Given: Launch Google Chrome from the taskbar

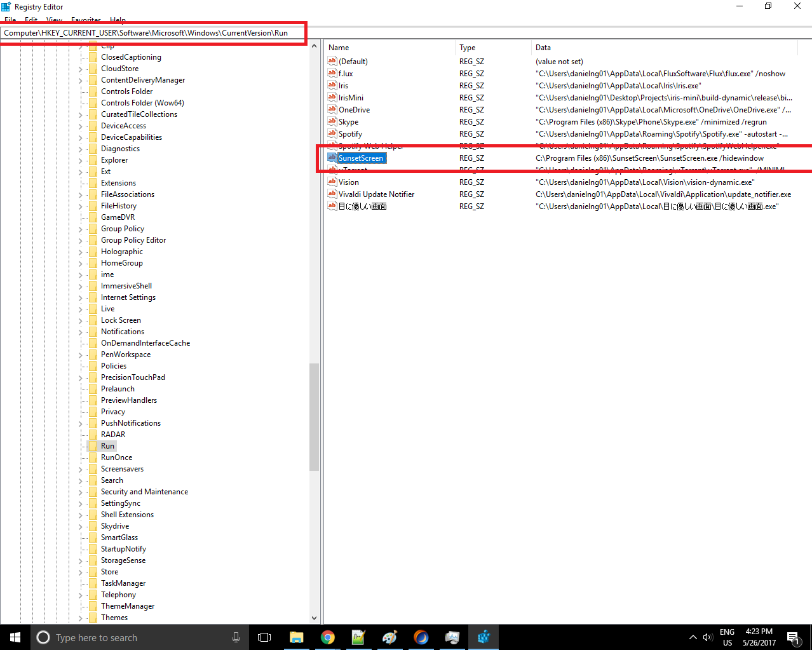Looking at the screenshot, I should 328,637.
